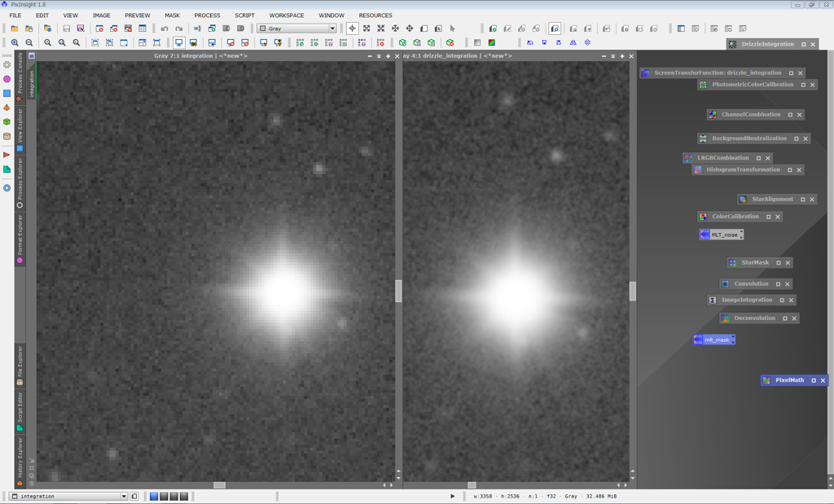Click the integration vertical view tab
The width and height of the screenshot is (834, 504).
32,84
